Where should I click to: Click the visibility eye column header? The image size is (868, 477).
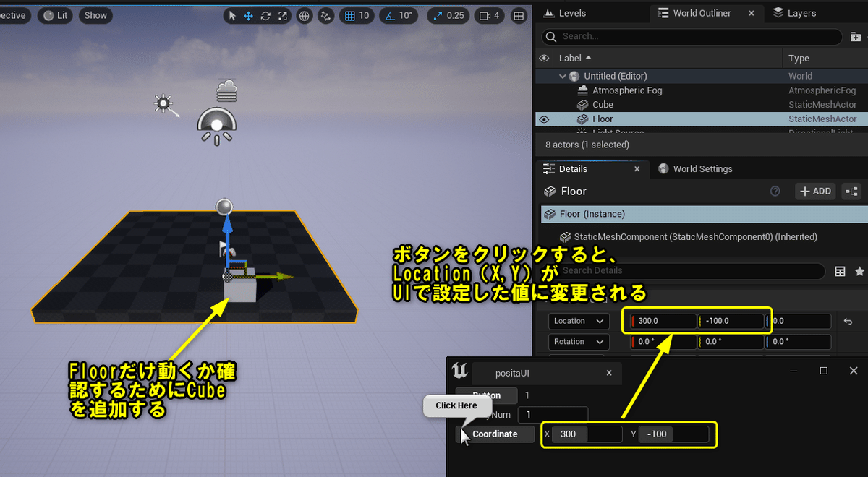(x=545, y=59)
